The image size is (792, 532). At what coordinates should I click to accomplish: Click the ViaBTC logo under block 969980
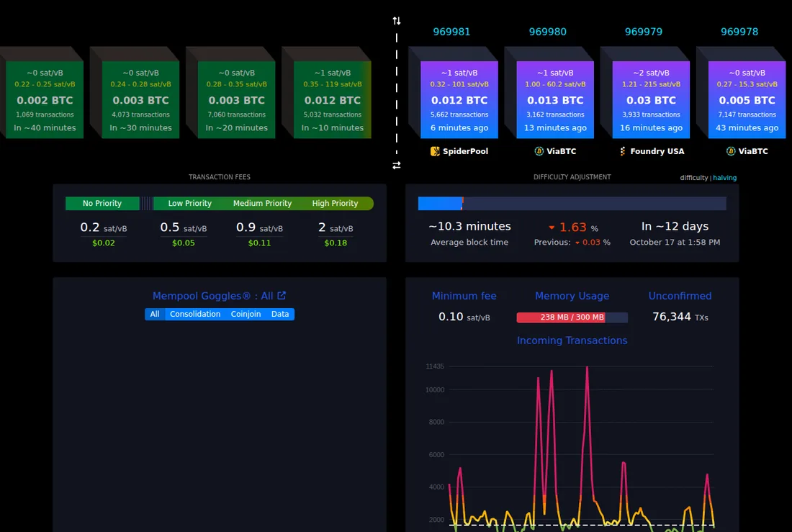pyautogui.click(x=539, y=151)
